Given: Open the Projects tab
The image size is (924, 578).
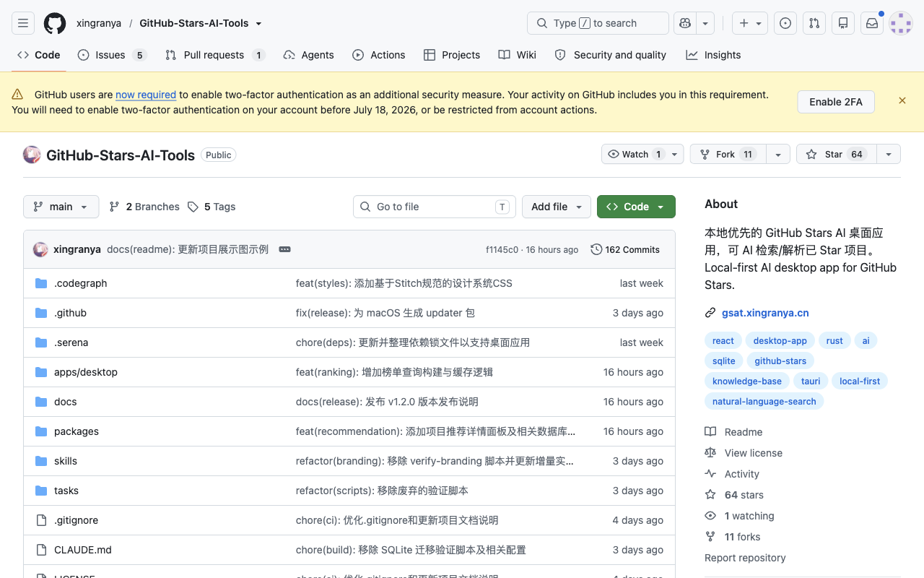Looking at the screenshot, I should tap(452, 55).
